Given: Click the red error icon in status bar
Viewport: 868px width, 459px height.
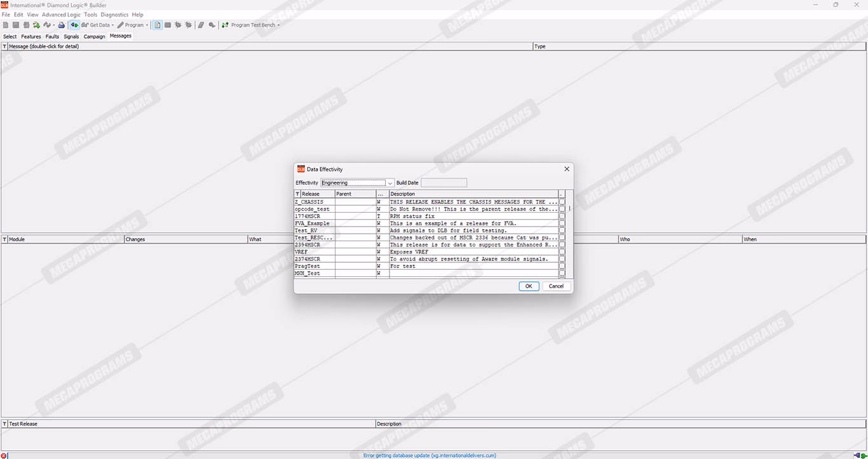Looking at the screenshot, I should click(4, 455).
